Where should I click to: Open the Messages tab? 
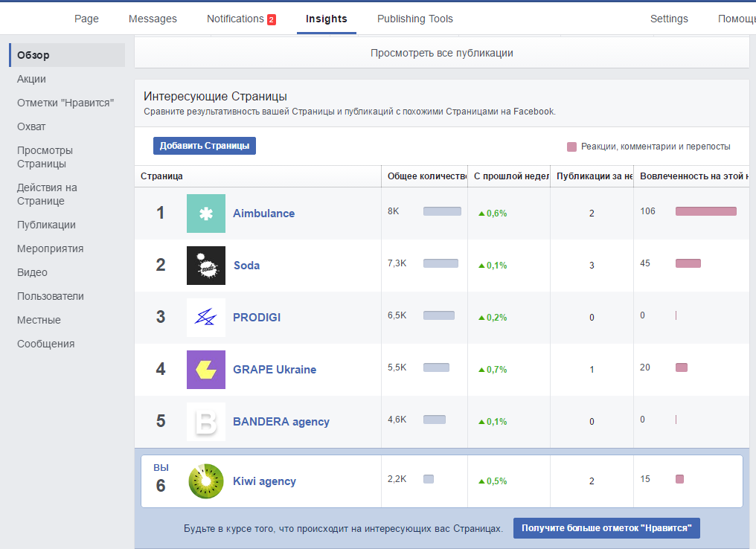[153, 19]
